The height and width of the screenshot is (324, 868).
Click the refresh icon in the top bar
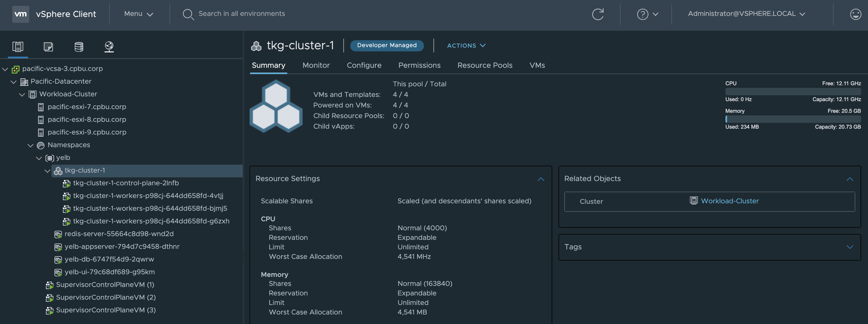click(x=597, y=14)
